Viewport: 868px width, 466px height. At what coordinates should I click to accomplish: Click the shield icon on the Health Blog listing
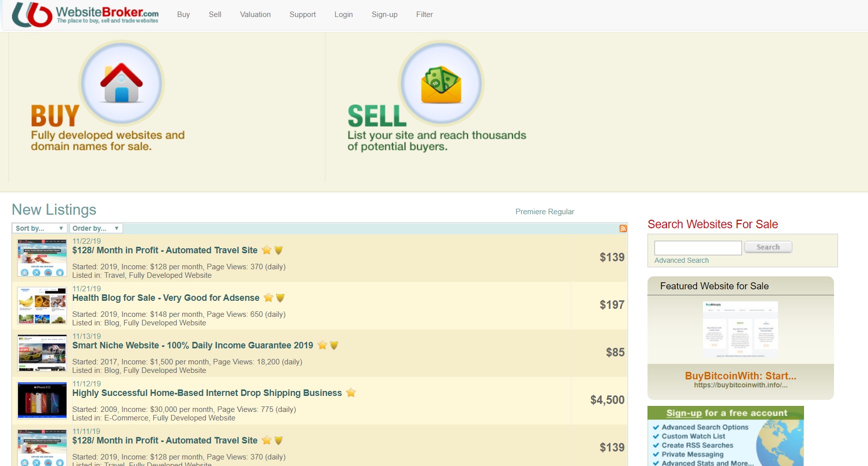point(279,298)
